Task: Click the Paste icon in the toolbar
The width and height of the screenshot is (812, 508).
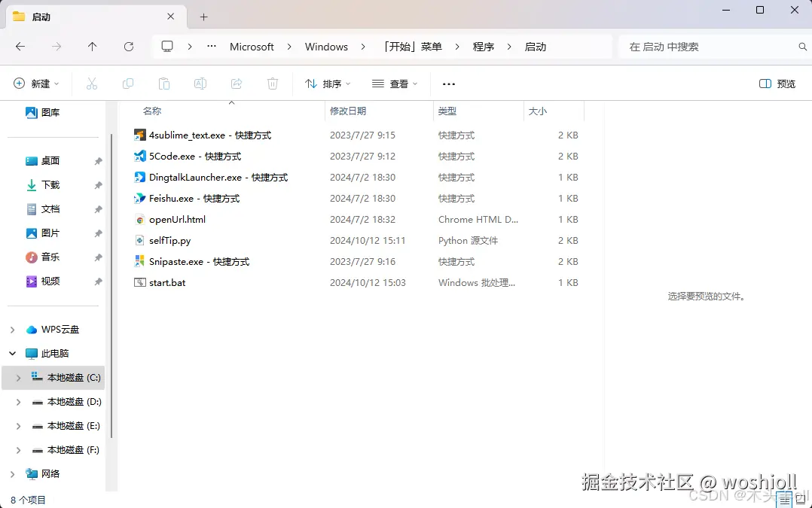Action: 164,84
